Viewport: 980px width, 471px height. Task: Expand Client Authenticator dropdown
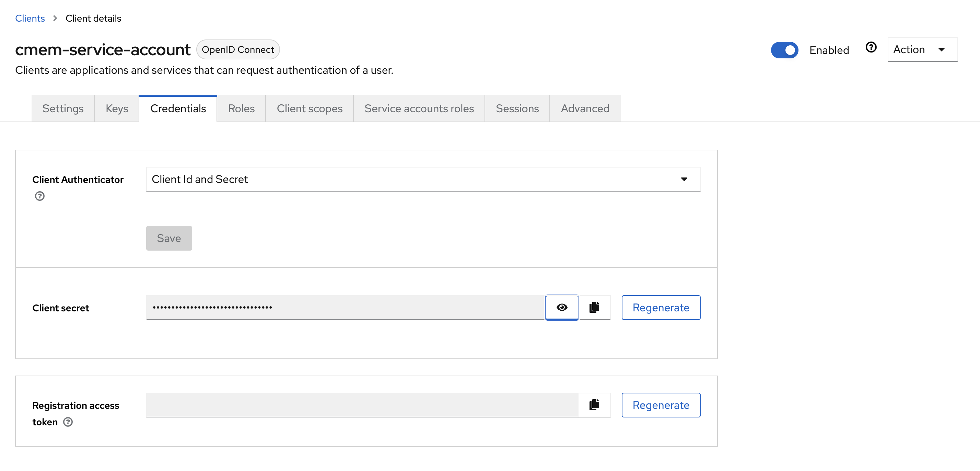click(423, 179)
